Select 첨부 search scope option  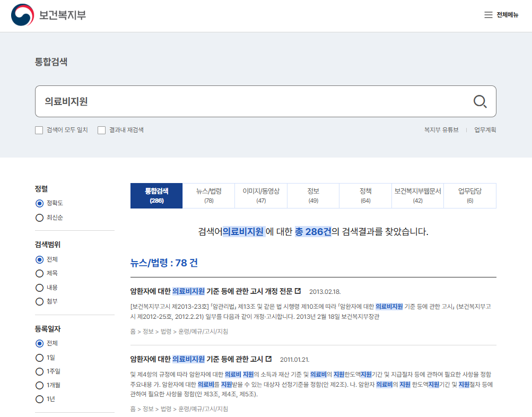pyautogui.click(x=39, y=302)
